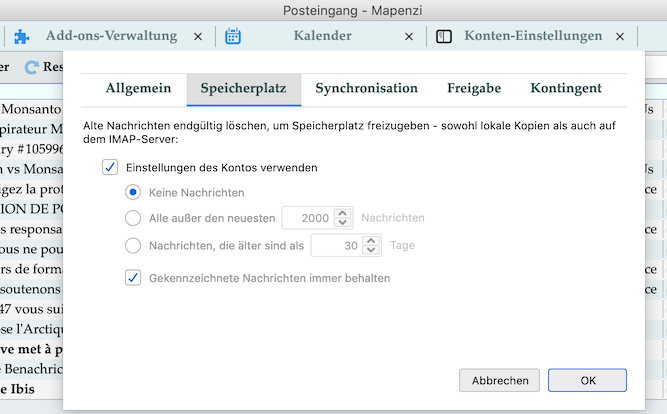Click the blue refresh arrow icon

31,67
